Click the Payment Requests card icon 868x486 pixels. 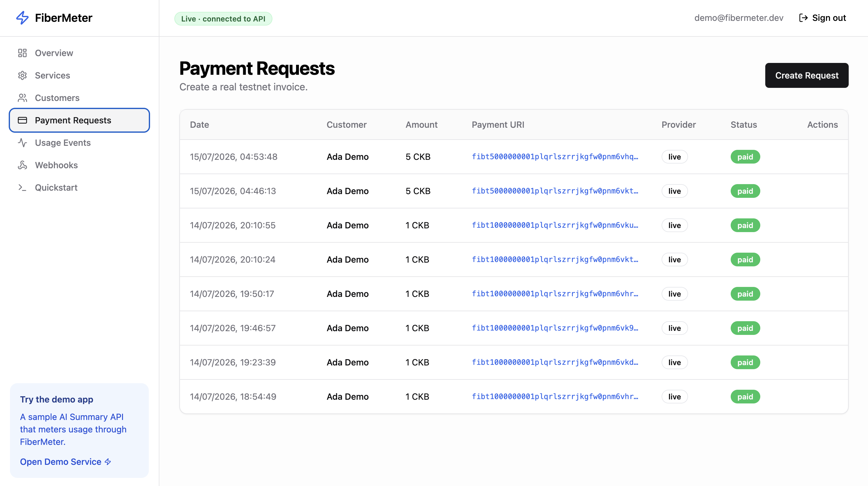click(22, 120)
